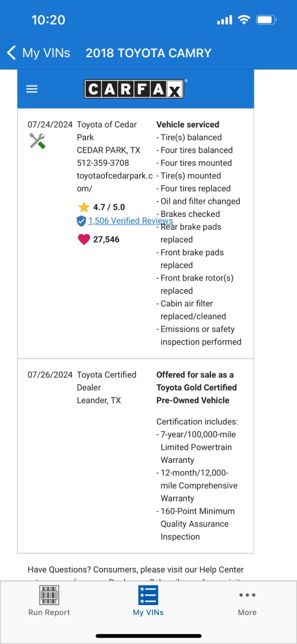Open the More three-dots icon
The height and width of the screenshot is (644, 297).
pos(247,595)
